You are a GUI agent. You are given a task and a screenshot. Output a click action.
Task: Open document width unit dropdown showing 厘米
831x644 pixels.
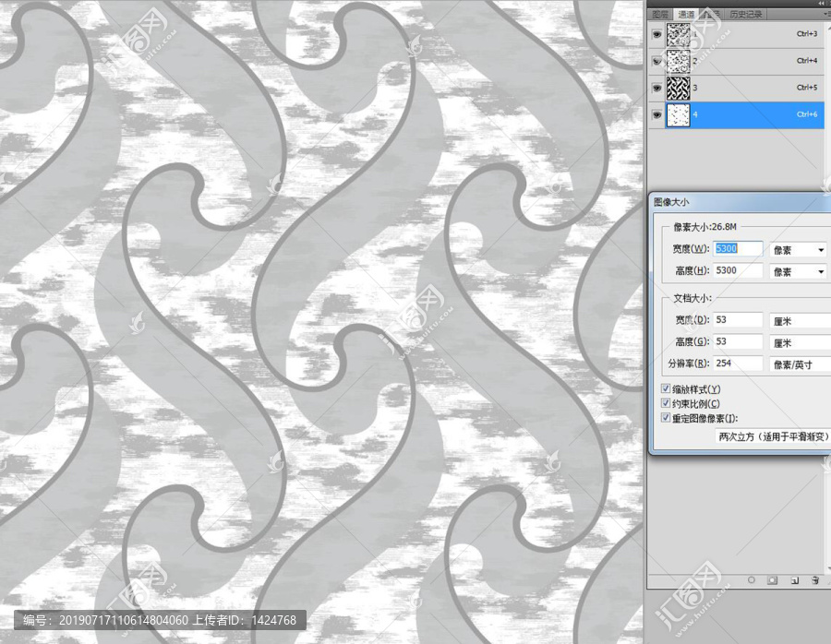(801, 321)
